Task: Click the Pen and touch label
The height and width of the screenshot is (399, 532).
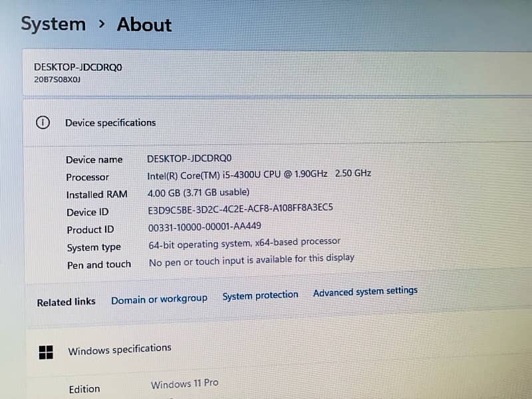Action: click(99, 265)
